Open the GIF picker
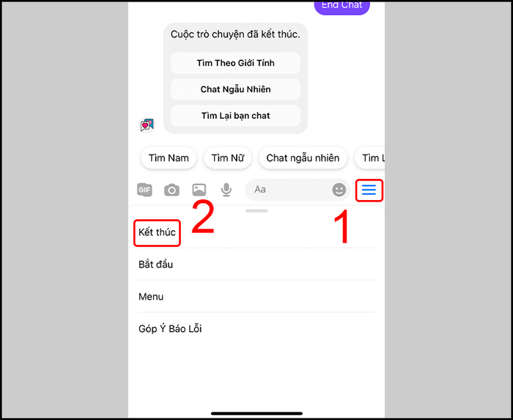The image size is (513, 420). pyautogui.click(x=144, y=190)
